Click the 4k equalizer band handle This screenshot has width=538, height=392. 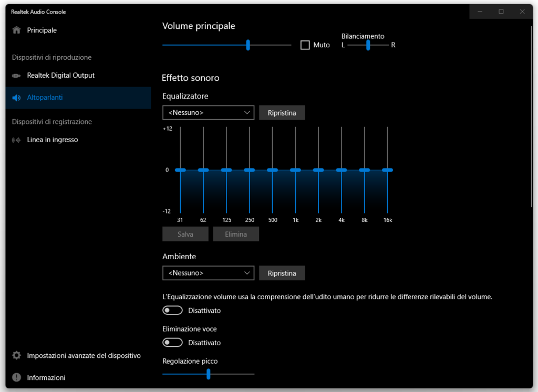342,170
